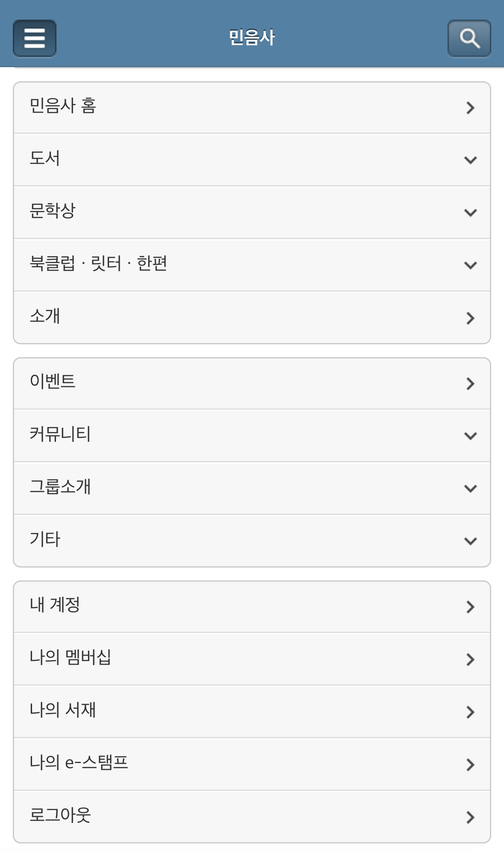
Task: Expand 북클럽 · 릿터 · 한편 menu
Action: point(470,266)
